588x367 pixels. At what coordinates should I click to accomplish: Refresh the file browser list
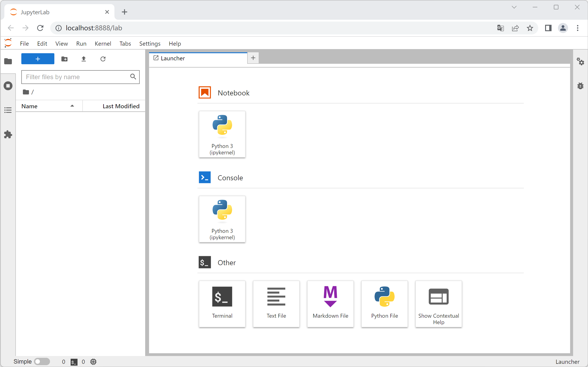(x=103, y=59)
